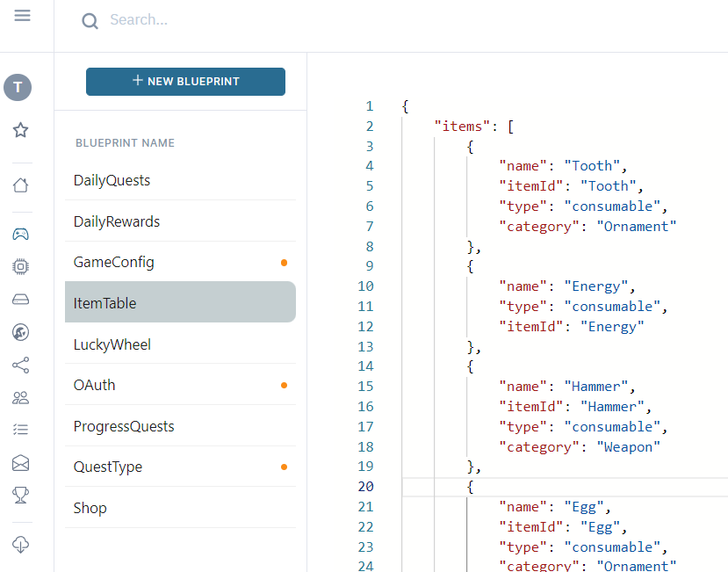Open the game controller section
728x572 pixels.
coord(20,234)
